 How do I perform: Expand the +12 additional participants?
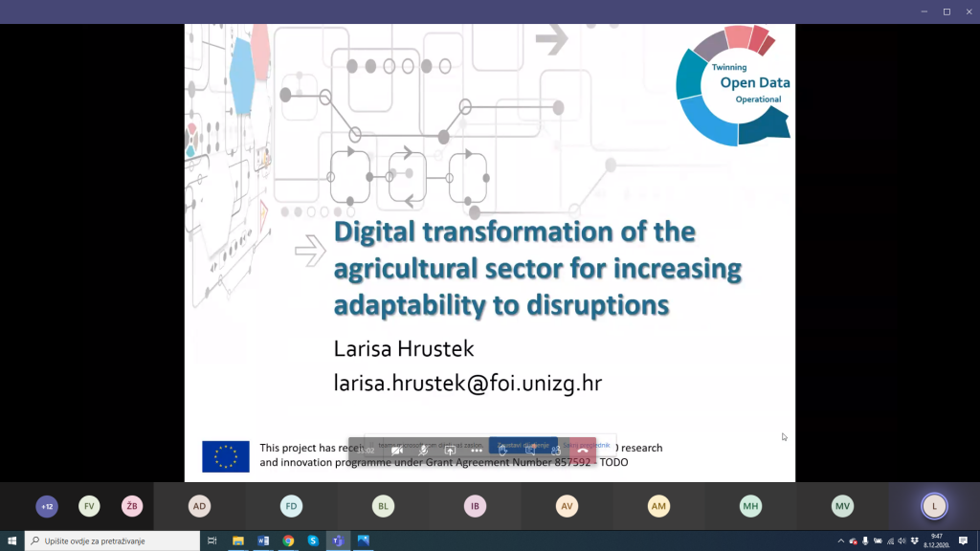pyautogui.click(x=46, y=506)
